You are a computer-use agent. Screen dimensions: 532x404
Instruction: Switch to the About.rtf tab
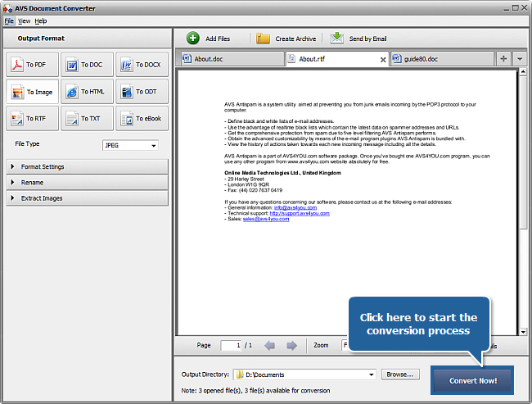click(x=337, y=59)
